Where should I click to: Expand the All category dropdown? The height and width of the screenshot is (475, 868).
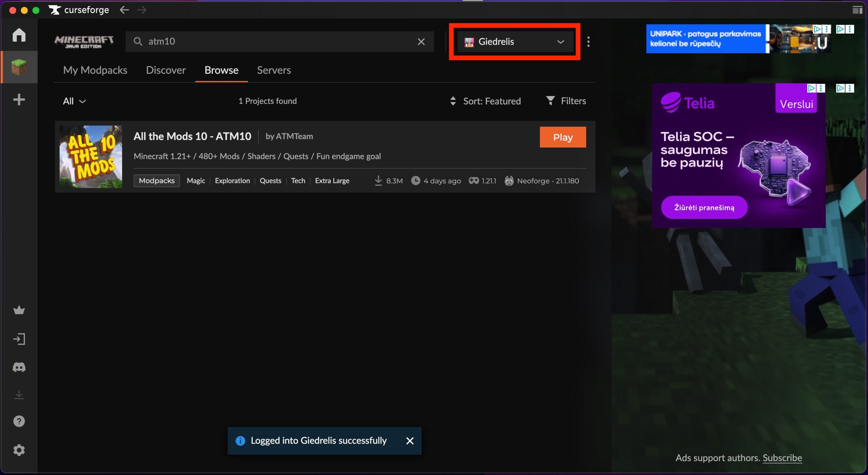(x=74, y=101)
